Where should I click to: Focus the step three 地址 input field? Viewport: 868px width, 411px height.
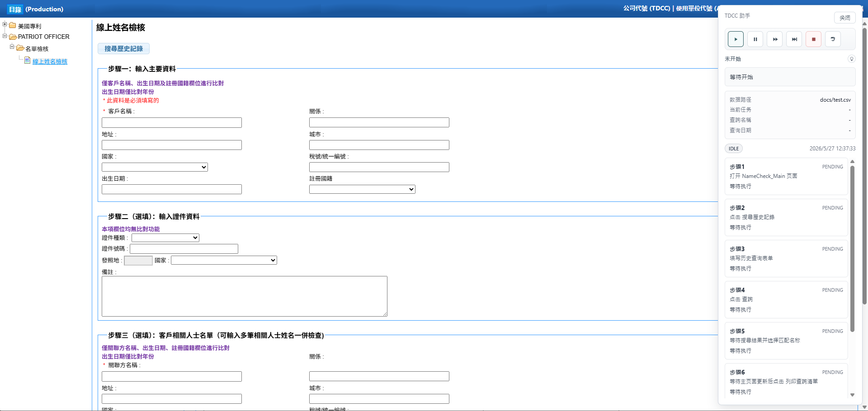[172, 399]
